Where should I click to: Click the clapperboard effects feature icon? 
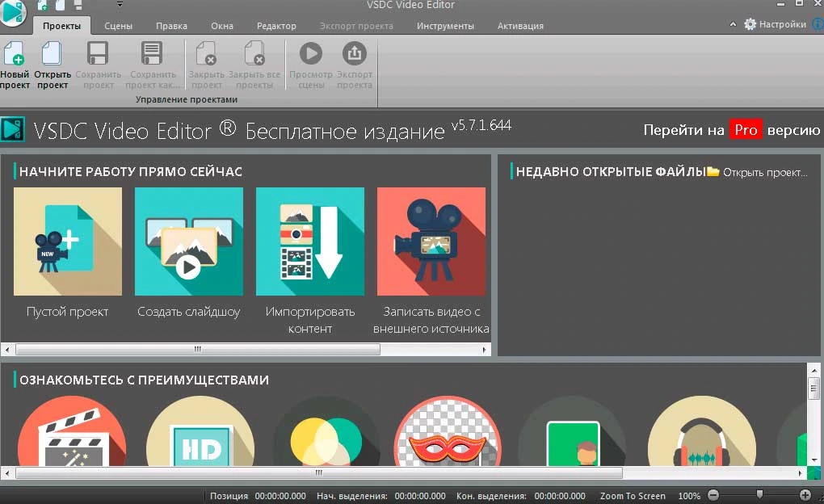click(72, 431)
